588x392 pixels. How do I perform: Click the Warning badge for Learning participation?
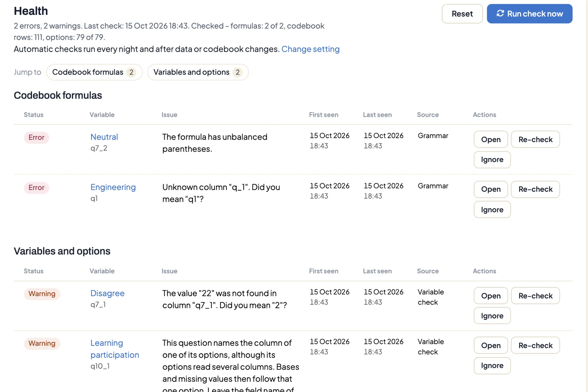pos(42,344)
